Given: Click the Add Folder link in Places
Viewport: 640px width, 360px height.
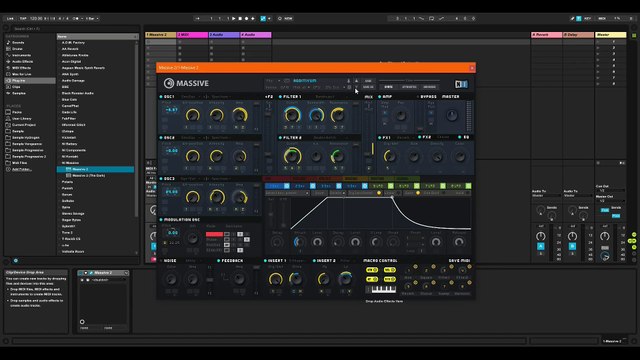Looking at the screenshot, I should [x=21, y=169].
